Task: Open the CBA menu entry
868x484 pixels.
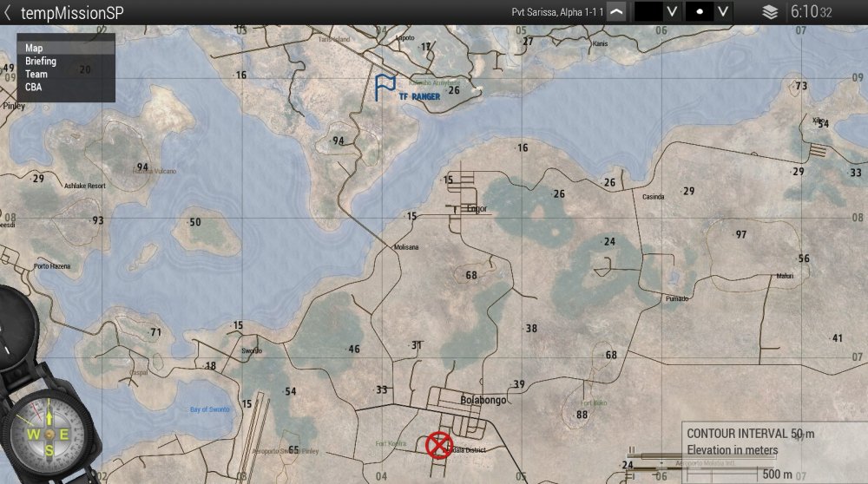Action: [34, 87]
